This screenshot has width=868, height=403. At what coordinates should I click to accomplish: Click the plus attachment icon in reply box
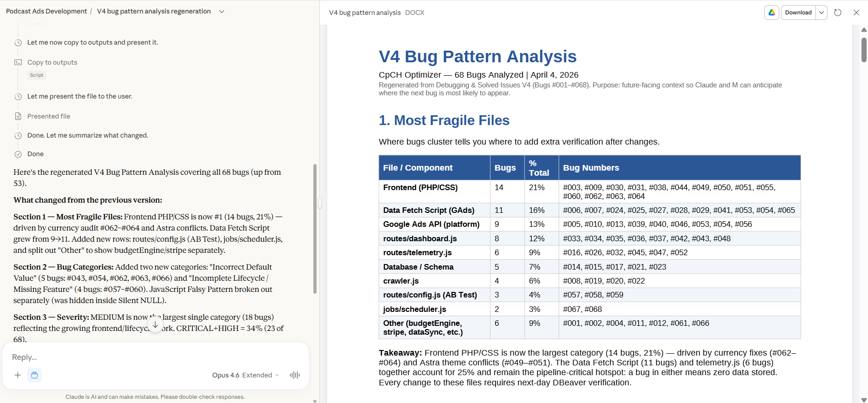(x=18, y=375)
